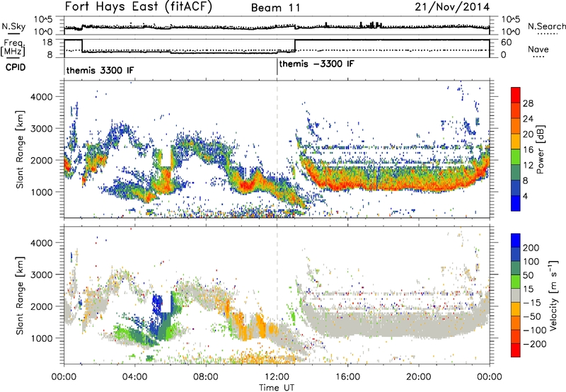Screen dimensions: 566x392
Task: Click the 'CPID' row label
Action: (x=16, y=67)
